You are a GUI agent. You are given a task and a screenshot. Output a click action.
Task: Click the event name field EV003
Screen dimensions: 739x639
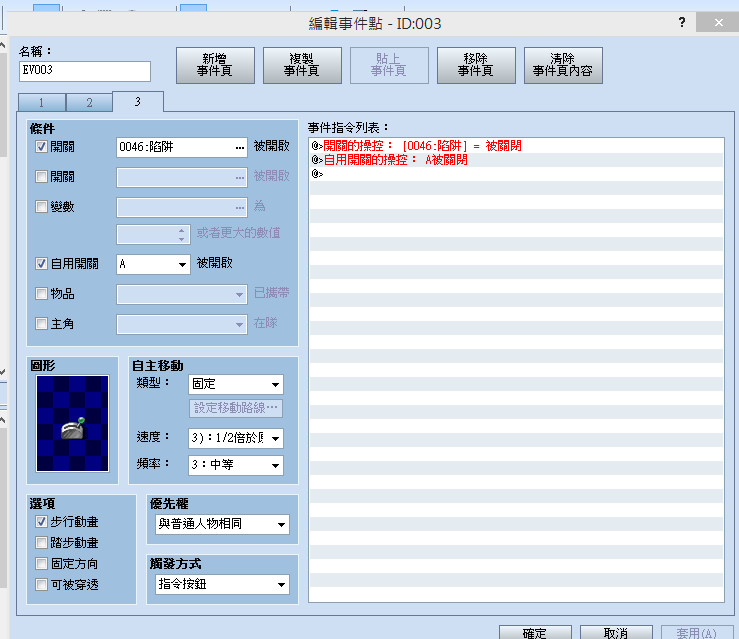coord(85,71)
